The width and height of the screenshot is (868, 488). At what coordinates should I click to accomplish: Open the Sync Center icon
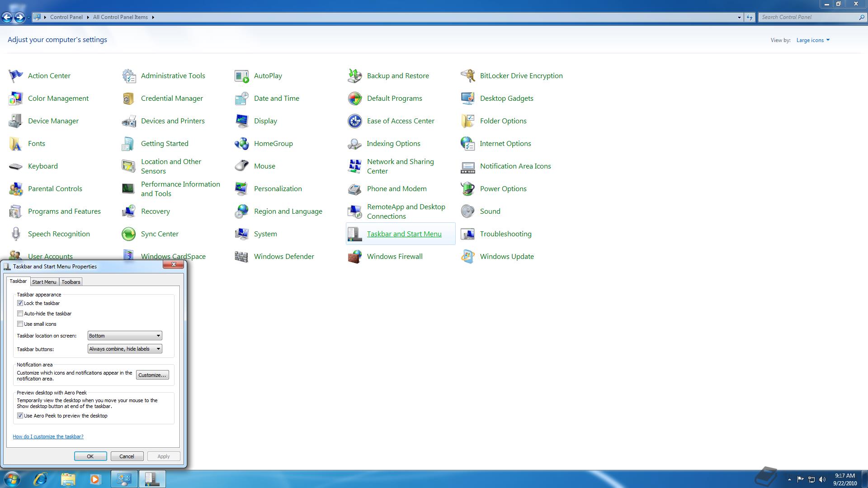tap(129, 234)
